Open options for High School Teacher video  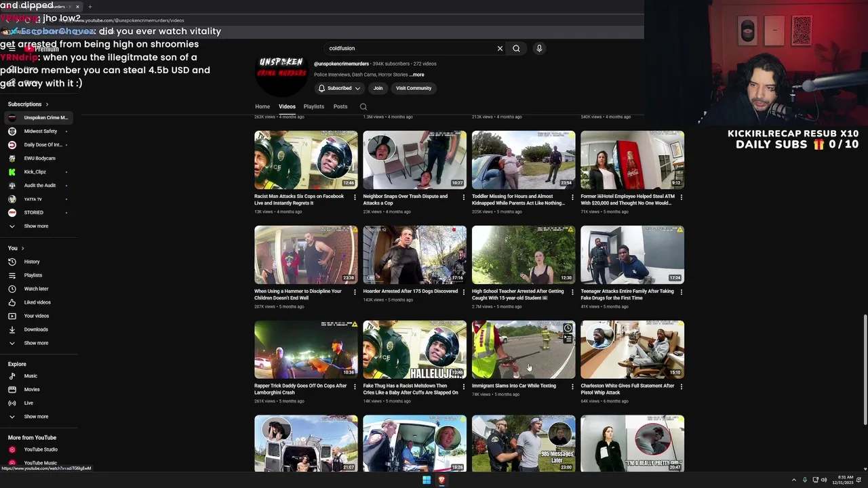point(572,292)
